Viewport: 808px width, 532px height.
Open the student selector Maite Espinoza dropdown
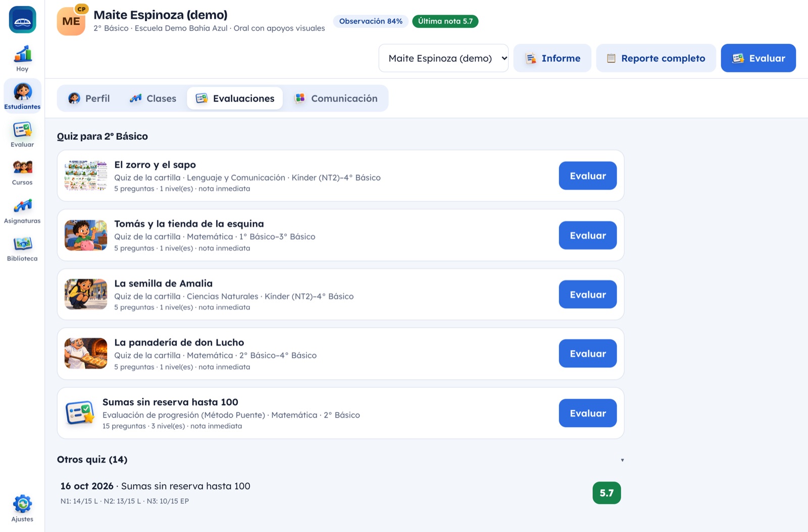[x=443, y=58]
